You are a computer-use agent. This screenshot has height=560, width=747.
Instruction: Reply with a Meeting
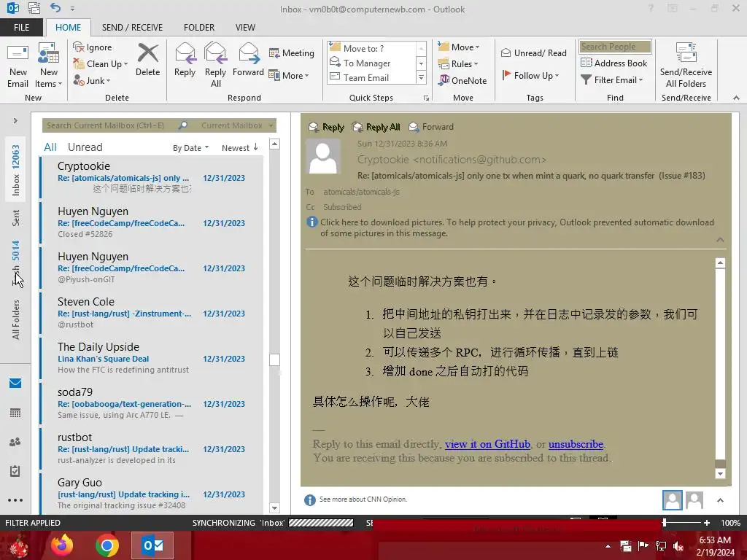click(292, 52)
